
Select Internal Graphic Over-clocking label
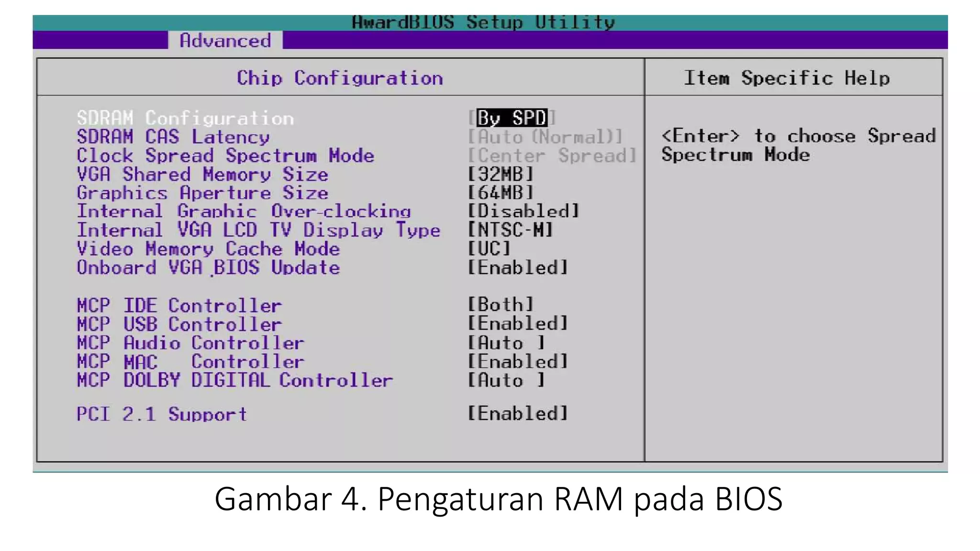pos(244,211)
